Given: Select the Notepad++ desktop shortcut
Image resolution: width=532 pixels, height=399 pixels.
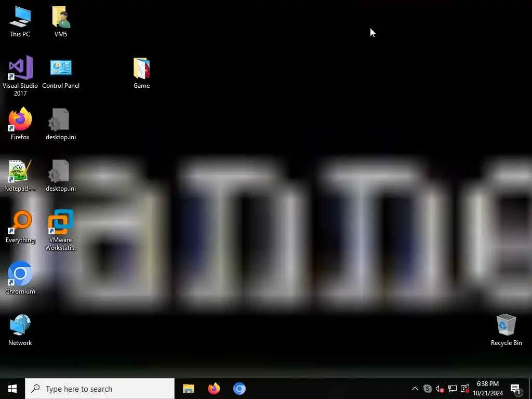Looking at the screenshot, I should tap(20, 176).
